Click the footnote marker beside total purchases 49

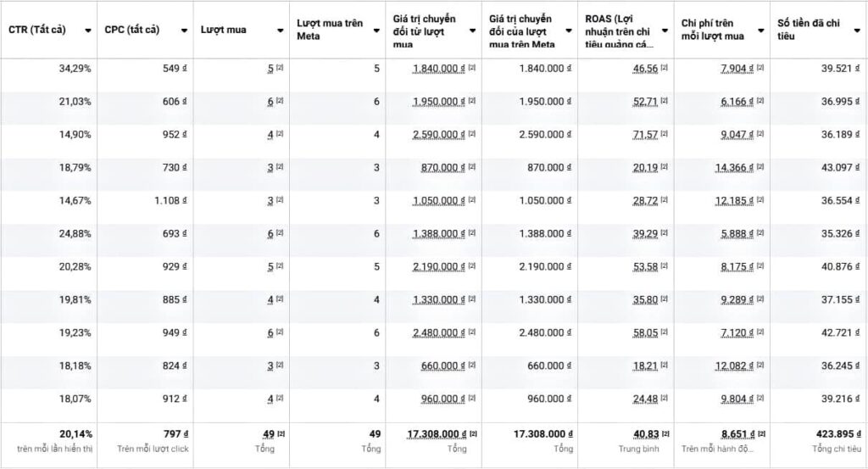[280, 434]
